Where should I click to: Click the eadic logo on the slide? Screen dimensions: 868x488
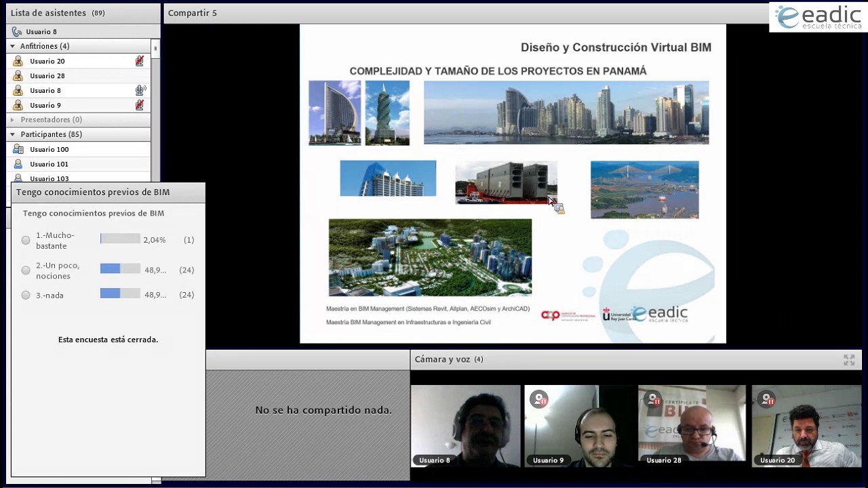[x=659, y=314]
